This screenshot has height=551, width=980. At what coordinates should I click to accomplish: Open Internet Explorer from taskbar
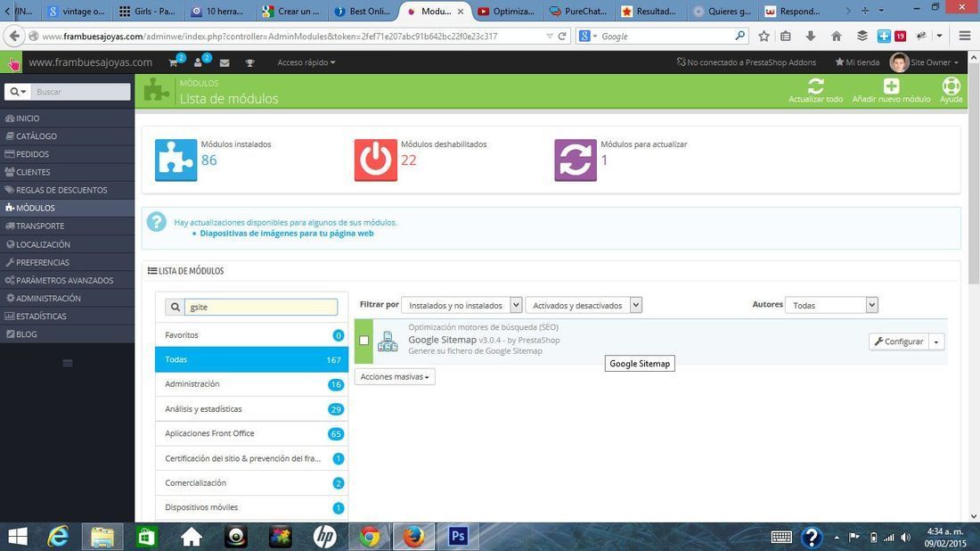58,537
